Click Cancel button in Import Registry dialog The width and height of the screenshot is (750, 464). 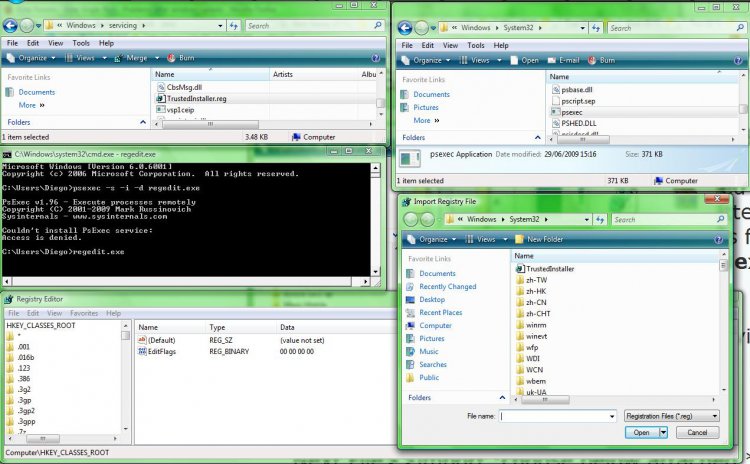pyautogui.click(x=697, y=432)
